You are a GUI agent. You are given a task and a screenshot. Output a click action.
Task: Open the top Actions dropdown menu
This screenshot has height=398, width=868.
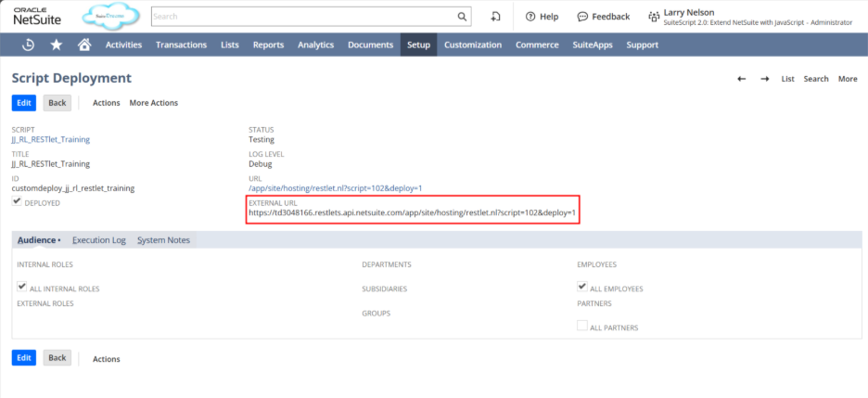point(106,103)
